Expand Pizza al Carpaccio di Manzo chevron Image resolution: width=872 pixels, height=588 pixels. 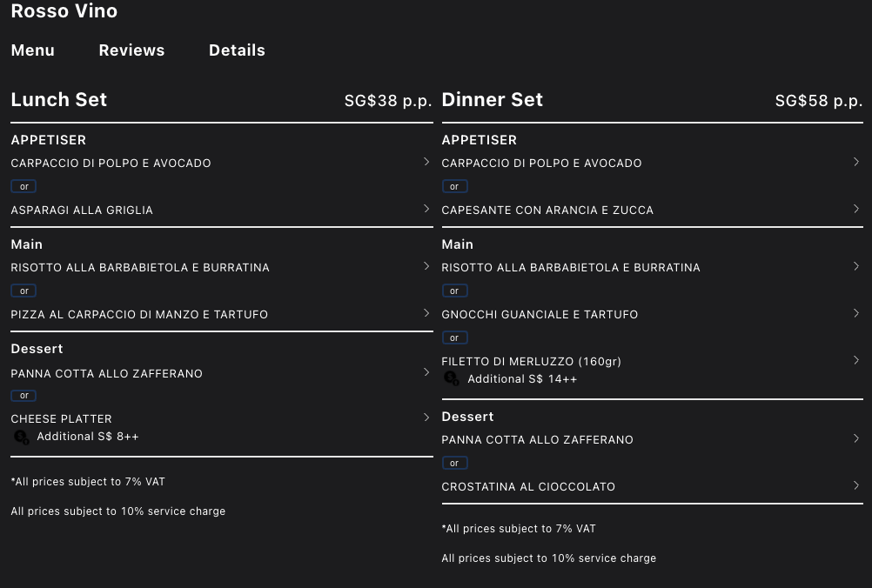click(x=426, y=313)
